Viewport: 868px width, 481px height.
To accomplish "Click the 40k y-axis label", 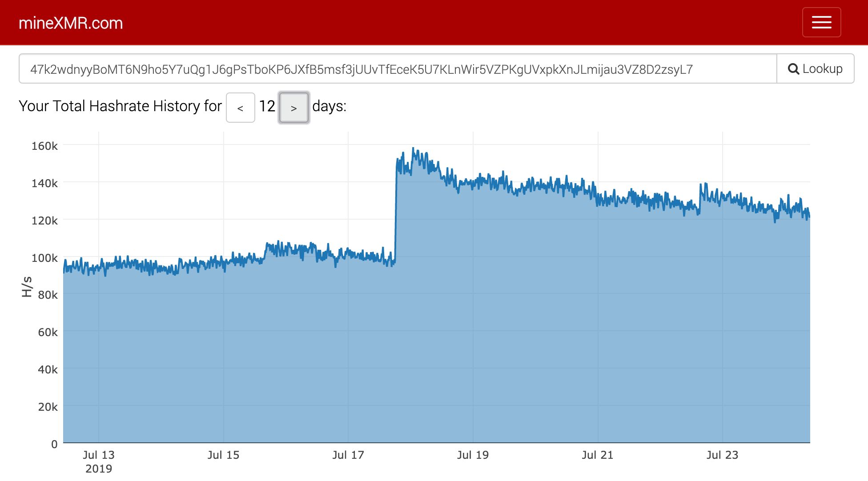I will point(48,369).
